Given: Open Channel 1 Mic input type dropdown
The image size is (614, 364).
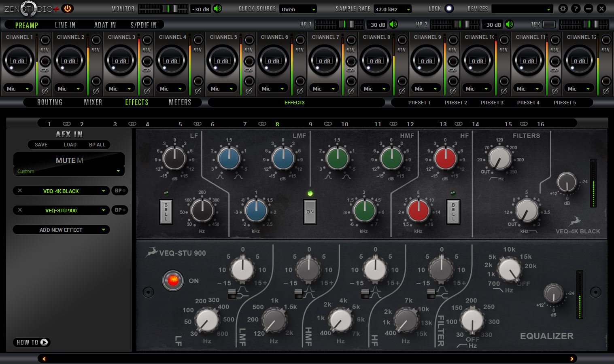Looking at the screenshot, I should click(18, 89).
